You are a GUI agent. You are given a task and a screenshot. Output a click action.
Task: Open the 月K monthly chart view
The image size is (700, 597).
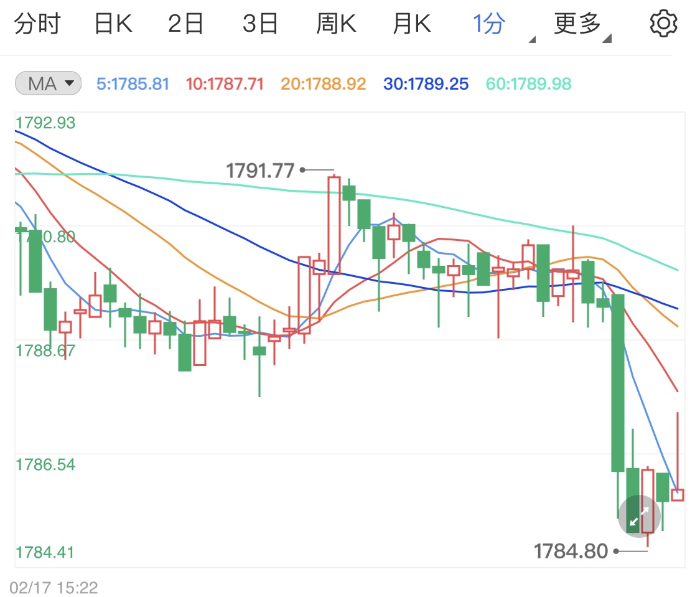[x=411, y=22]
